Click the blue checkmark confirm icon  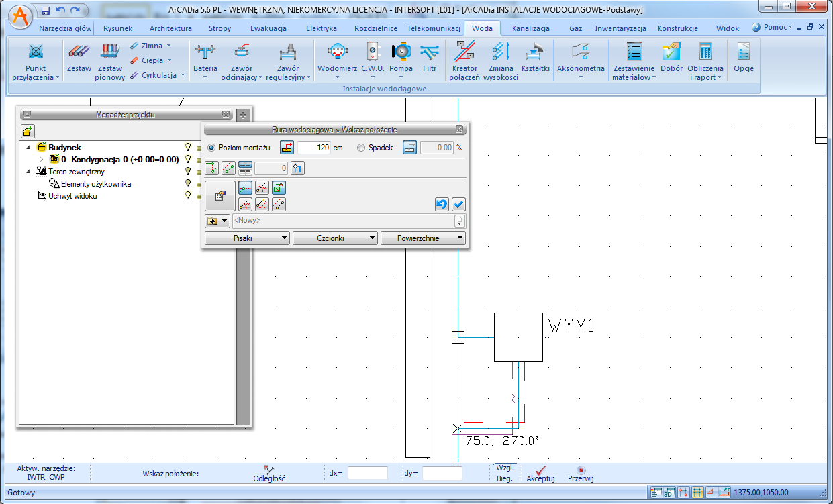tap(459, 205)
